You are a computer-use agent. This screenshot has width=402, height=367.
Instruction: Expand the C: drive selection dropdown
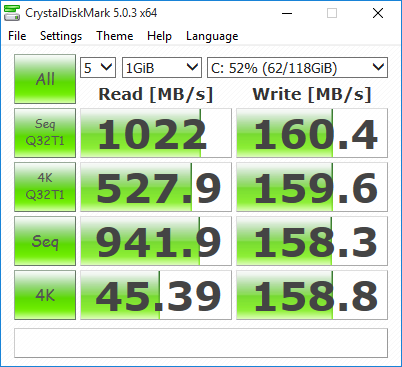tap(297, 68)
